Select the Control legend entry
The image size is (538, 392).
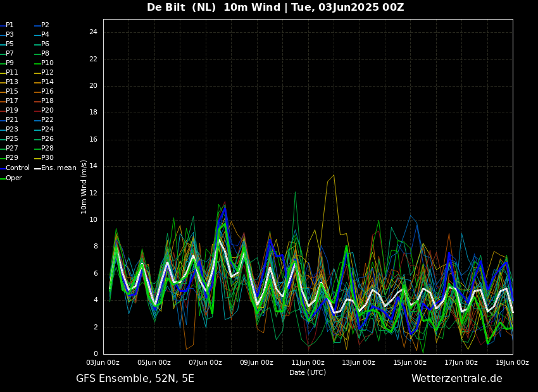[18, 168]
